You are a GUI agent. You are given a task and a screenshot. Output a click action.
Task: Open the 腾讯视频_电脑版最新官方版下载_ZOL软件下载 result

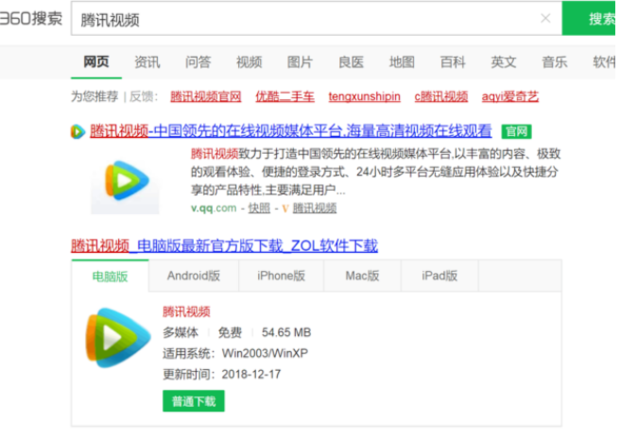pos(224,246)
